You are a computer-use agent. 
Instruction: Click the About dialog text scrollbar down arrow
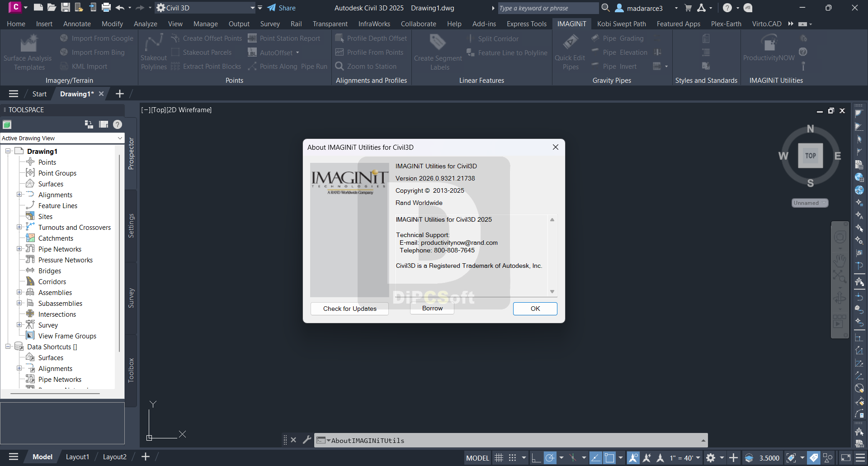click(552, 292)
